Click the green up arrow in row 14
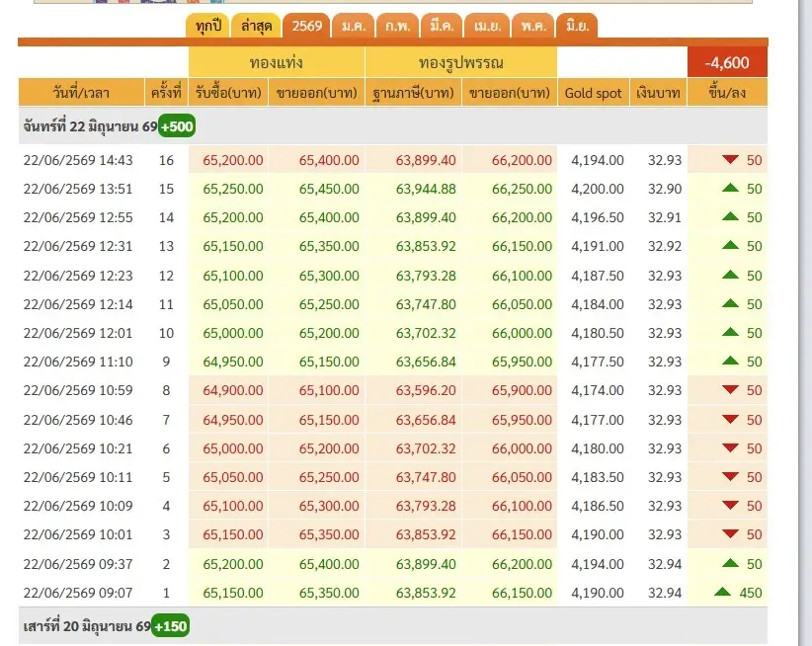The image size is (812, 646). [x=730, y=216]
